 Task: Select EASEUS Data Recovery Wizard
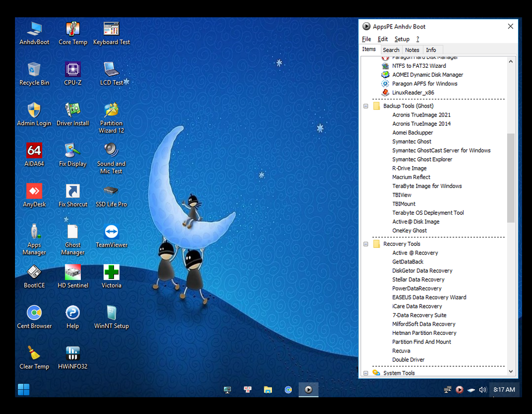click(x=429, y=298)
